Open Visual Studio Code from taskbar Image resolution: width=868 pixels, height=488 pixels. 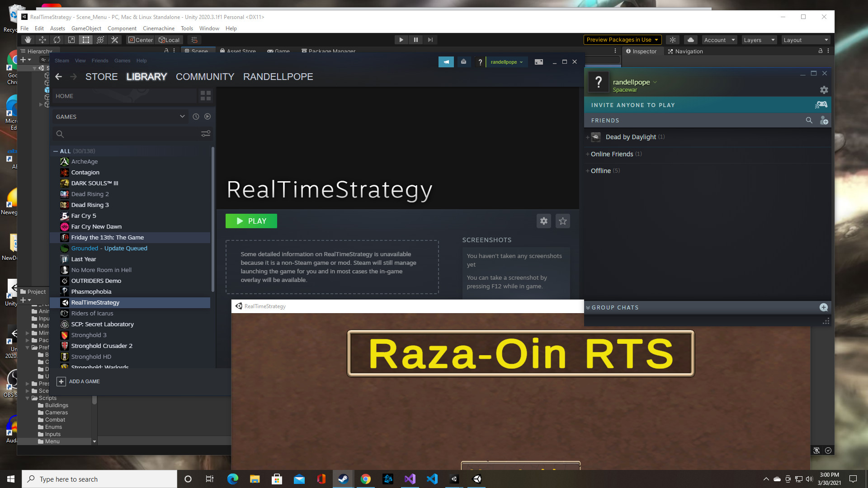pyautogui.click(x=432, y=479)
